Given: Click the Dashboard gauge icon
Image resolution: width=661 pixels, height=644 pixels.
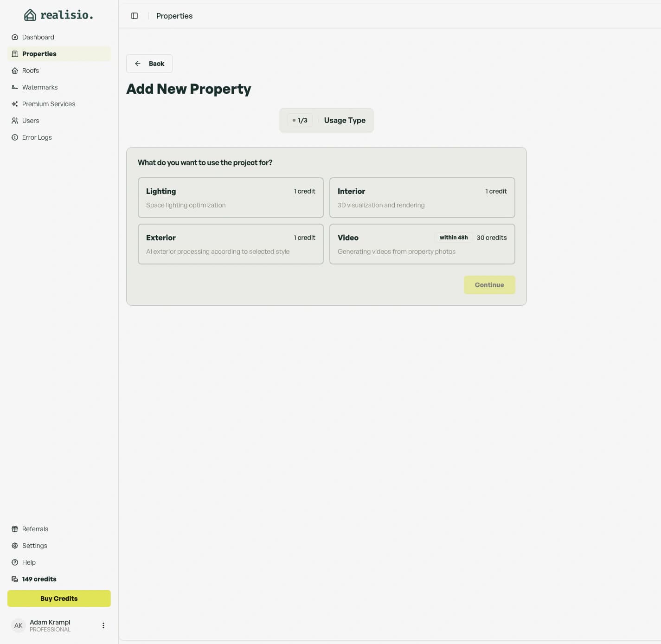Looking at the screenshot, I should point(15,37).
